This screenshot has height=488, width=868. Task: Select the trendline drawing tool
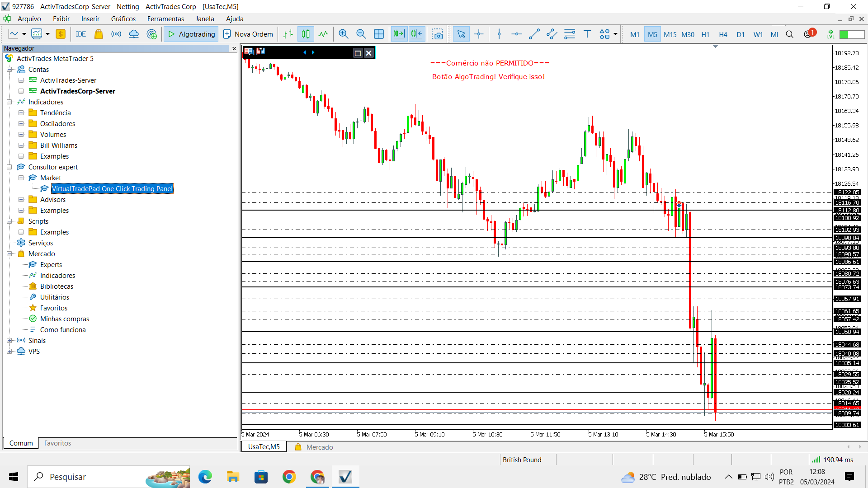pos(534,34)
